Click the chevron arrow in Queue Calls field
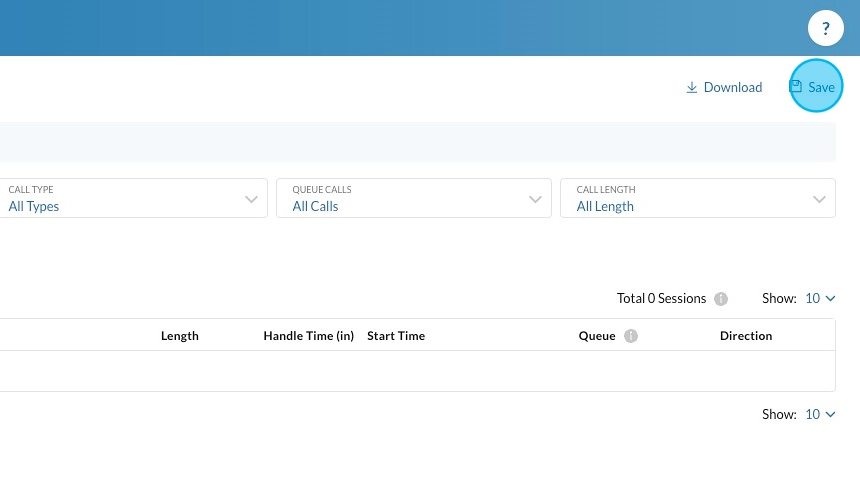The height and width of the screenshot is (480, 860). [x=536, y=199]
